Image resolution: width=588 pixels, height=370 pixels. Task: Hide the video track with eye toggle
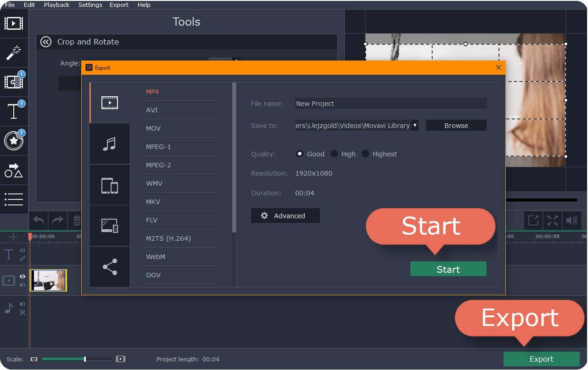click(x=22, y=276)
